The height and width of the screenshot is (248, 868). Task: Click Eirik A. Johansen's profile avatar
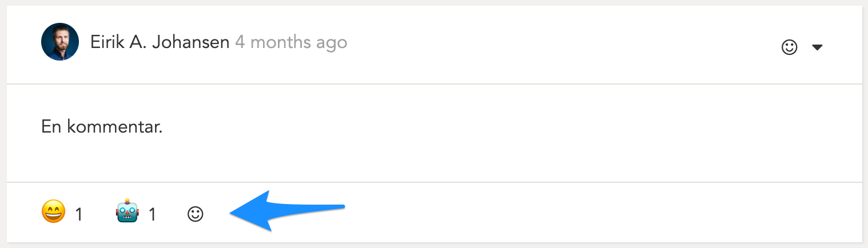(x=60, y=42)
